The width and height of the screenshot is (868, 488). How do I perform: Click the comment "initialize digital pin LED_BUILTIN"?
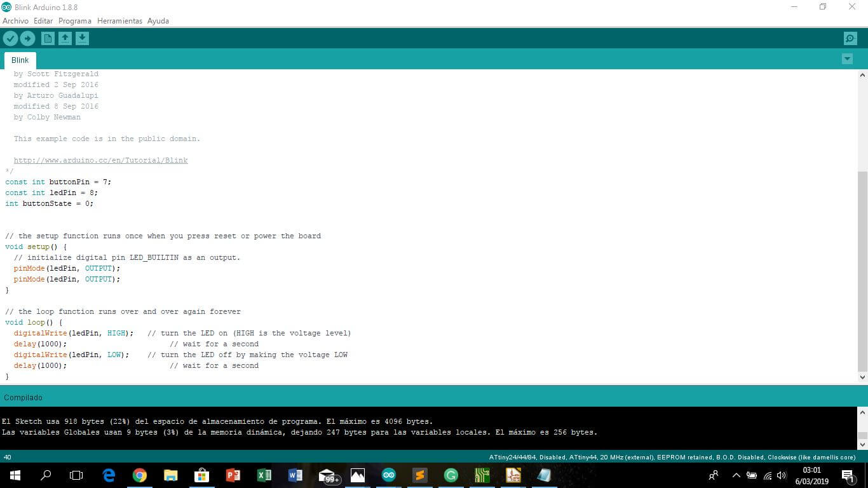[127, 257]
